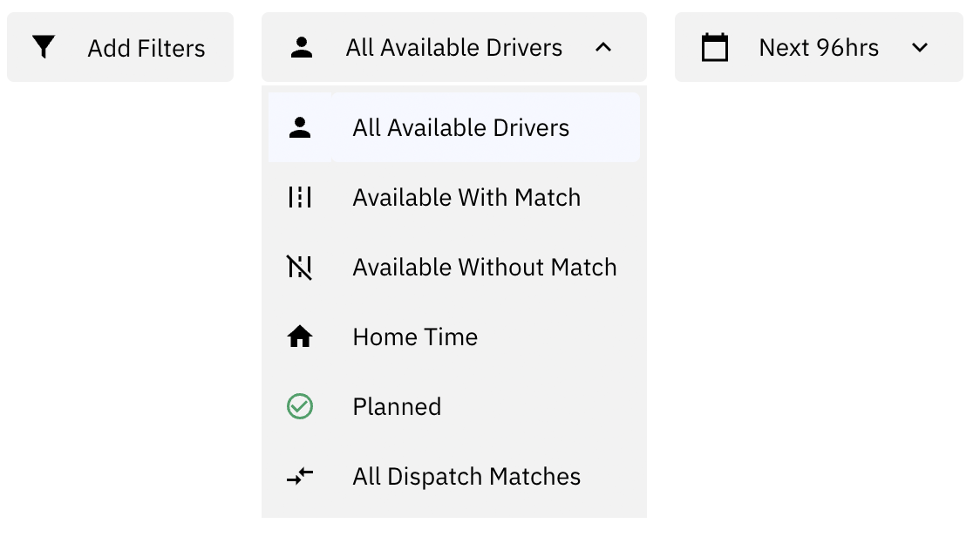Viewport: 980px width, 537px height.
Task: Click the calendar icon beside Next 96hrs
Action: click(715, 48)
